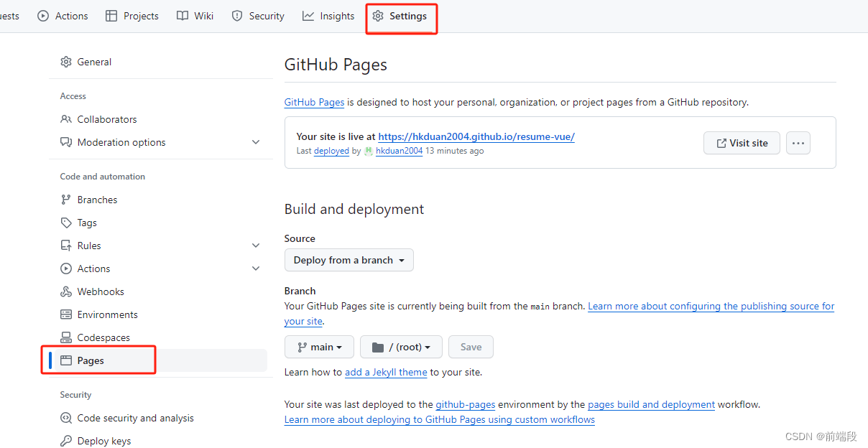Click the hkduan2004 avatar image
The image size is (868, 448).
coord(369,151)
